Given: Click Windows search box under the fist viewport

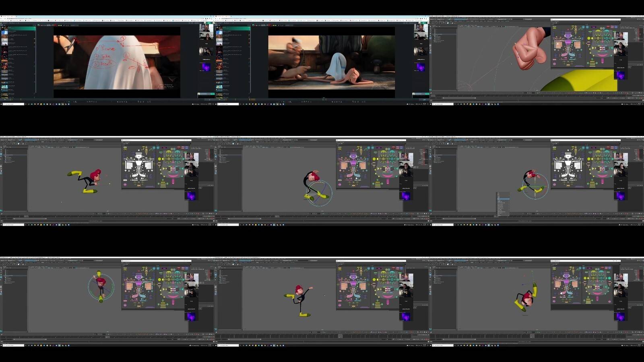Looking at the screenshot, I should 443,104.
